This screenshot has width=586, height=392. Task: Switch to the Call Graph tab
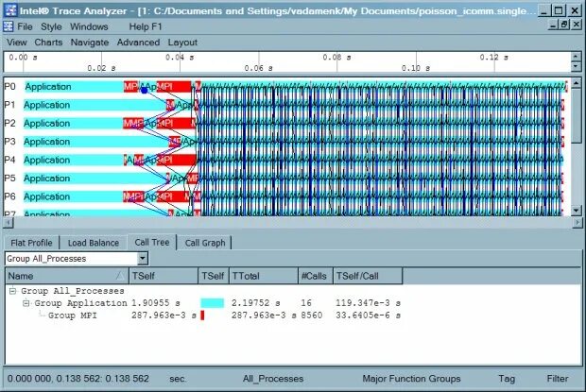click(205, 243)
